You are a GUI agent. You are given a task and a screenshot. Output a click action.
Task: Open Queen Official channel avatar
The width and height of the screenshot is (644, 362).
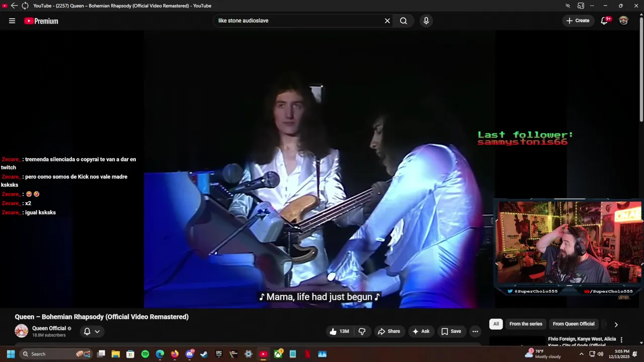click(21, 331)
